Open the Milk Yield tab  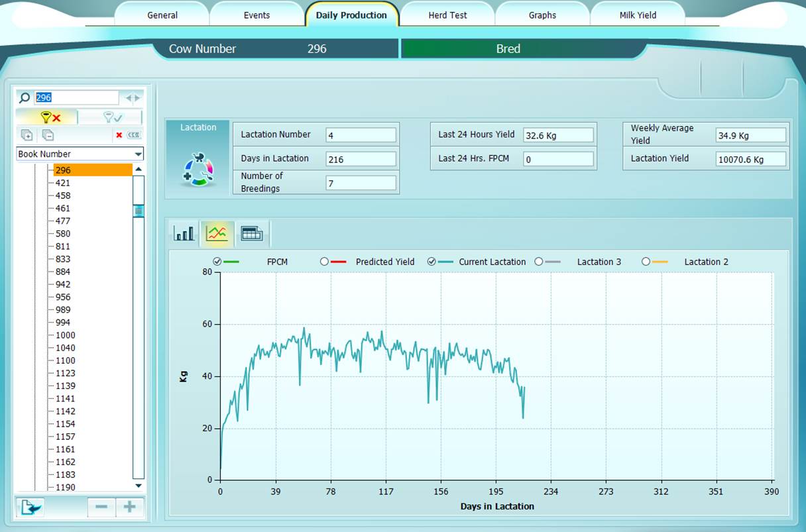638,15
